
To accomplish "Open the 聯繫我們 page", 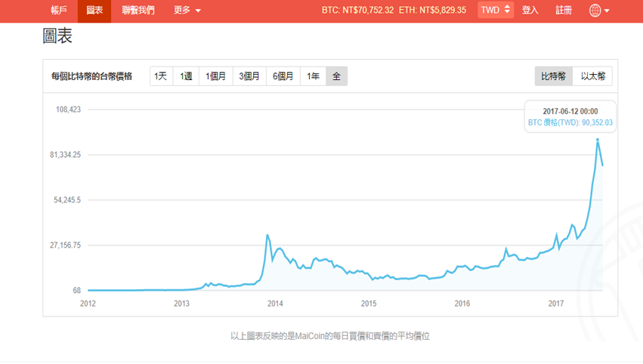I will (138, 11).
